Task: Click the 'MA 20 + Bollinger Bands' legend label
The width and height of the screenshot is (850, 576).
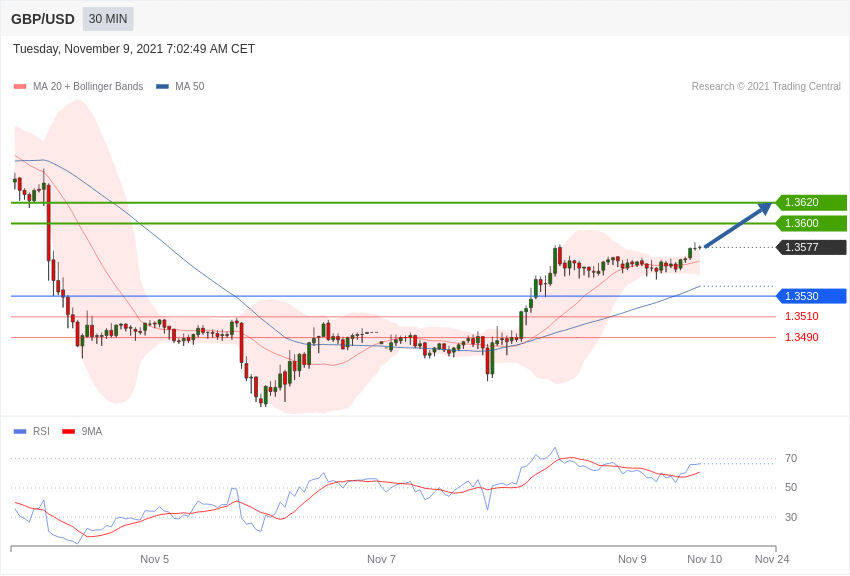Action: (x=88, y=86)
